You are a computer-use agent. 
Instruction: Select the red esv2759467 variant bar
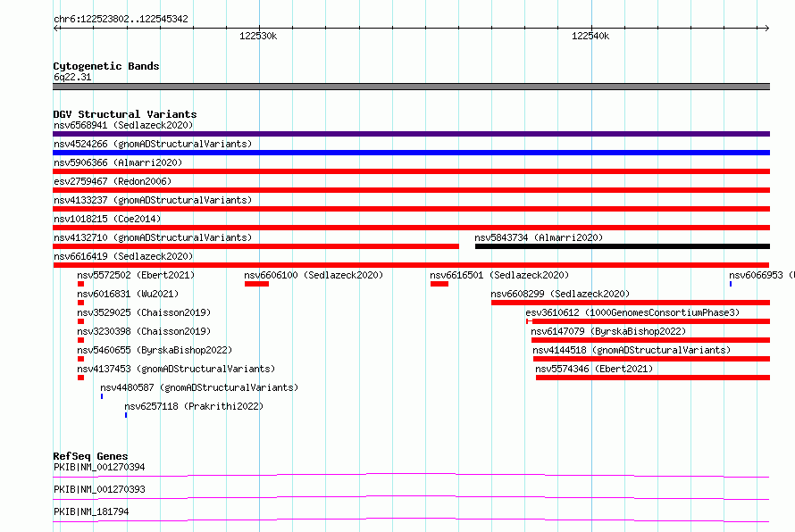tap(411, 190)
